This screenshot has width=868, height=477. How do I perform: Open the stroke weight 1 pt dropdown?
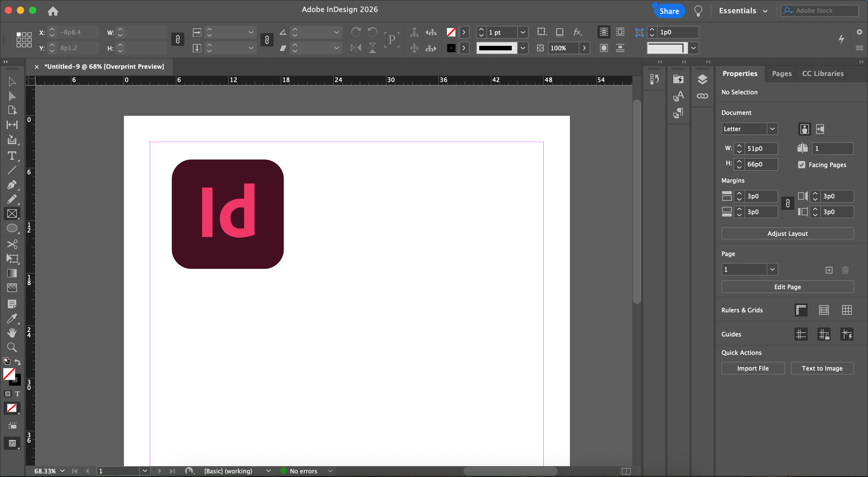522,32
